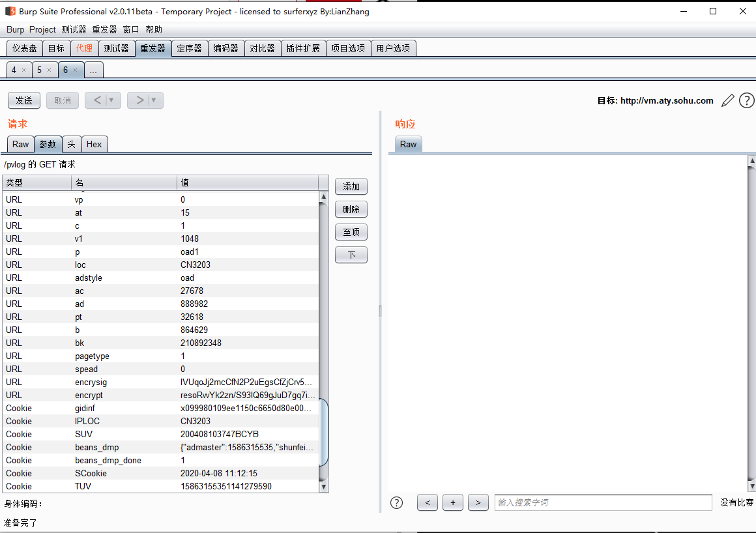The width and height of the screenshot is (756, 533).
Task: Switch to the 重发器 repeater tab
Action: [153, 48]
